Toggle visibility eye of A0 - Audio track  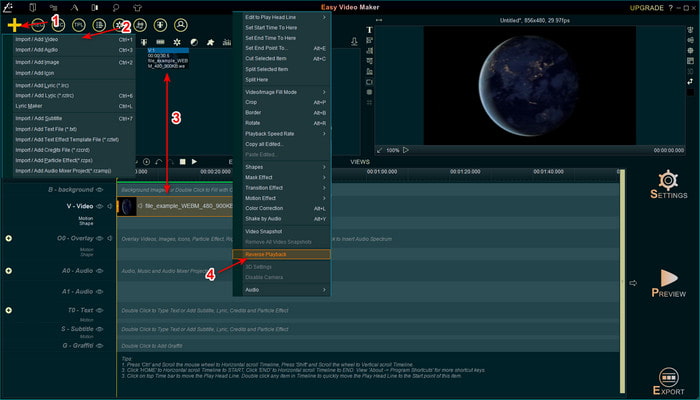pyautogui.click(x=100, y=271)
